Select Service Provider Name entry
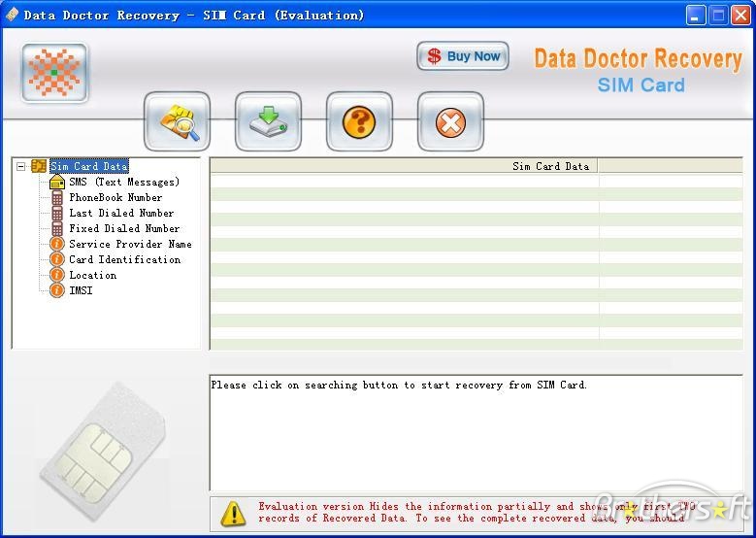 pos(130,244)
